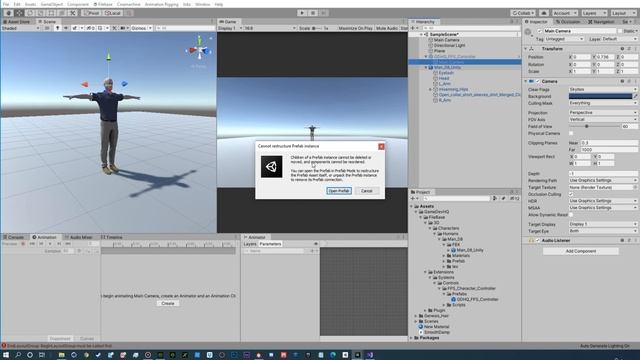The width and height of the screenshot is (640, 360).
Task: Toggle the Occlusion Culling checkbox
Action: (x=571, y=194)
